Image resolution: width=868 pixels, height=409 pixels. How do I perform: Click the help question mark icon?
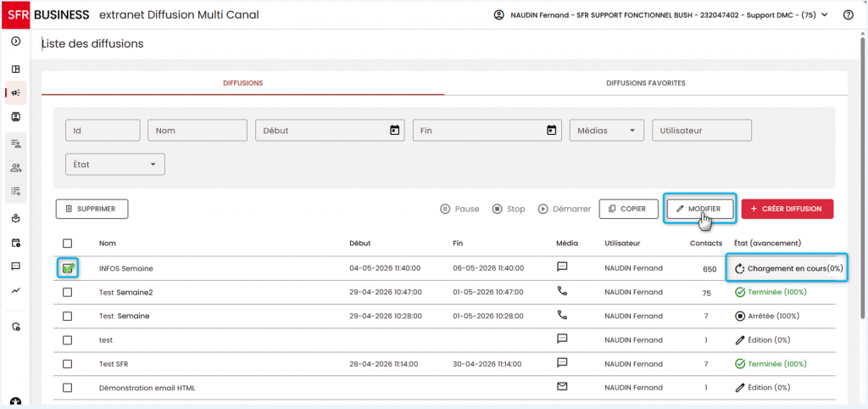(x=848, y=15)
